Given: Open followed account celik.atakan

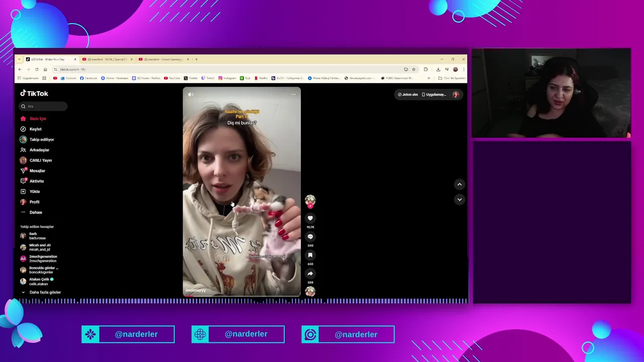Looking at the screenshot, I should (36, 282).
